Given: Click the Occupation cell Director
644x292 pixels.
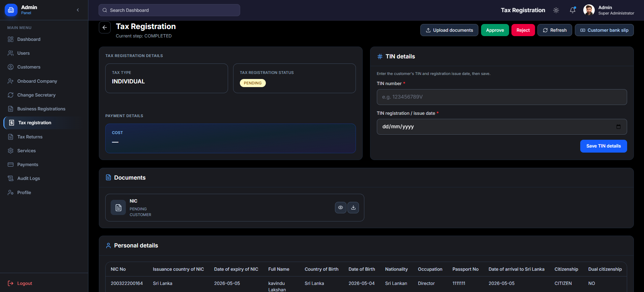Looking at the screenshot, I should tap(426, 283).
